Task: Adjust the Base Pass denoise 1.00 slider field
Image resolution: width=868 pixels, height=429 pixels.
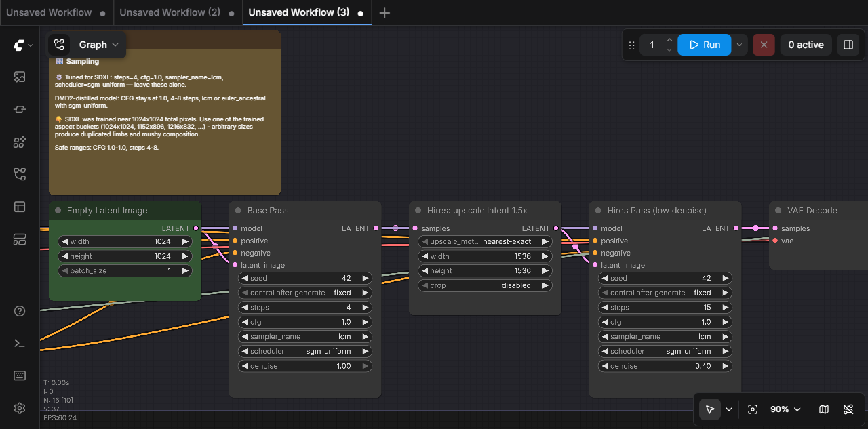Action: [306, 366]
